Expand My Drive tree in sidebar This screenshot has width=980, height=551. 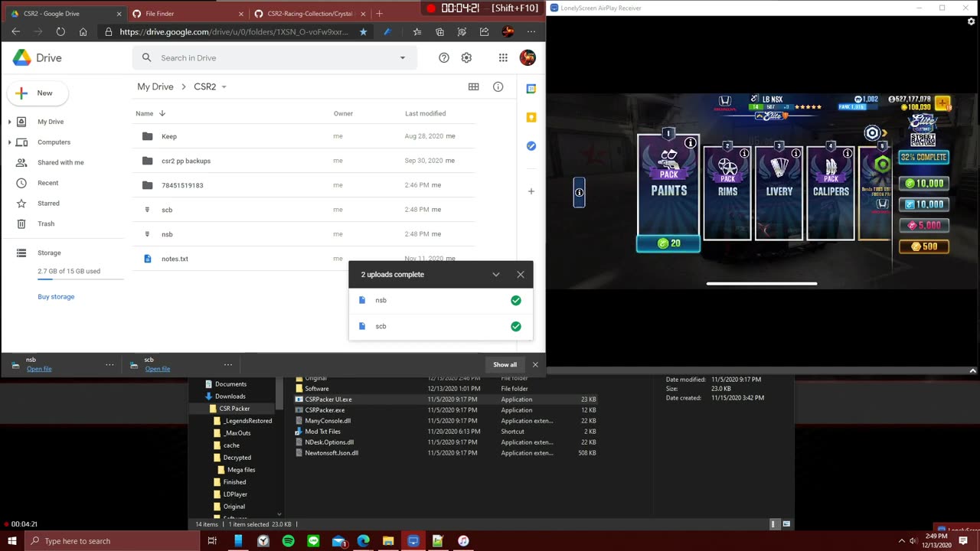[x=10, y=122]
